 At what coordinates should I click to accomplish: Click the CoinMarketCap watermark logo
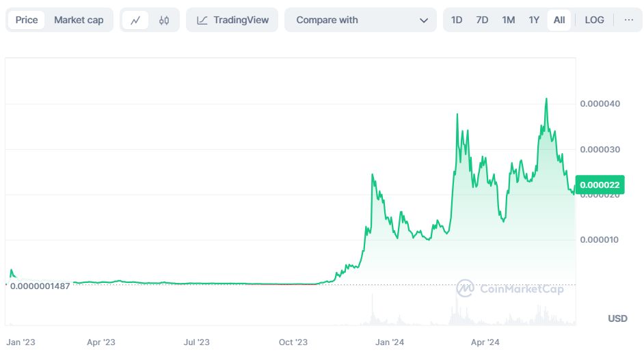click(466, 288)
